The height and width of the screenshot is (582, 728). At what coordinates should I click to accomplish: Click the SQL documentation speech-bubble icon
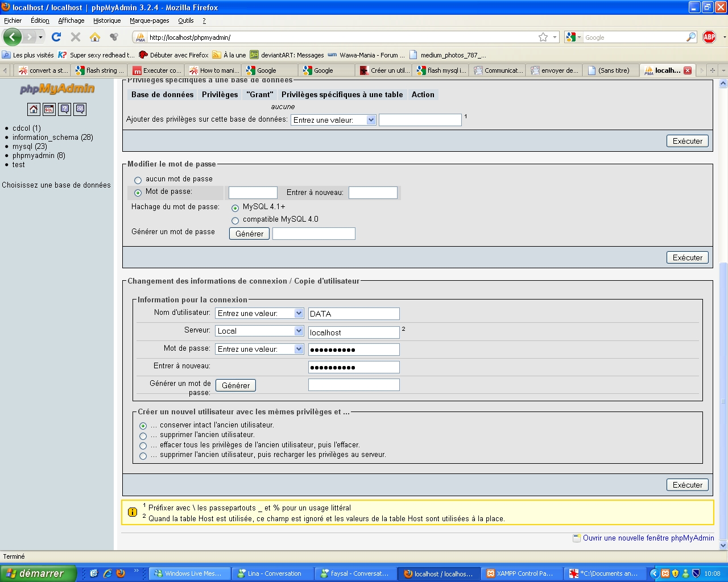80,109
